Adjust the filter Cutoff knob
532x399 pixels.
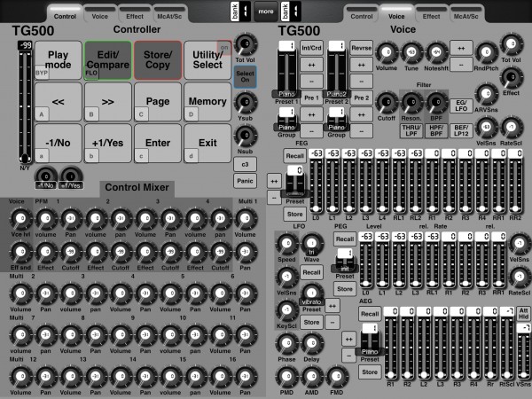coord(386,103)
